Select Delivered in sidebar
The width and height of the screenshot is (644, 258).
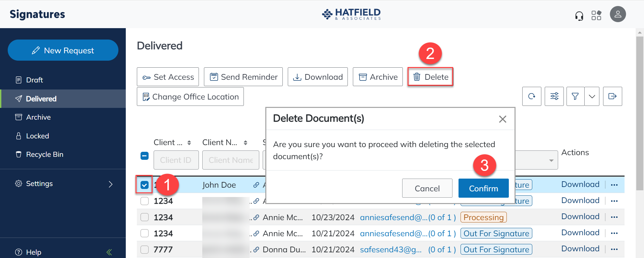63,99
